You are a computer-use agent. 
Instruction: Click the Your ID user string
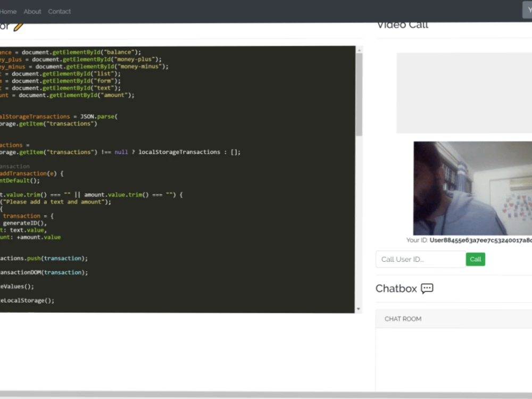(x=480, y=240)
